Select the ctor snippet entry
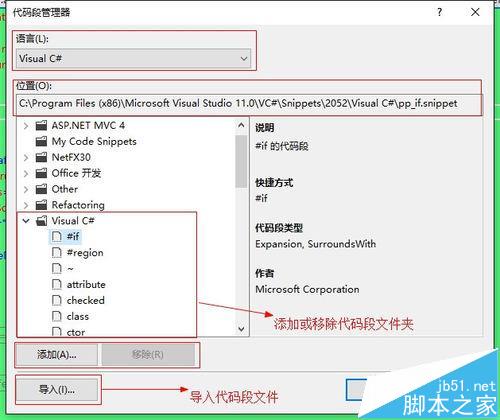This screenshot has width=500, height=420. [x=76, y=332]
